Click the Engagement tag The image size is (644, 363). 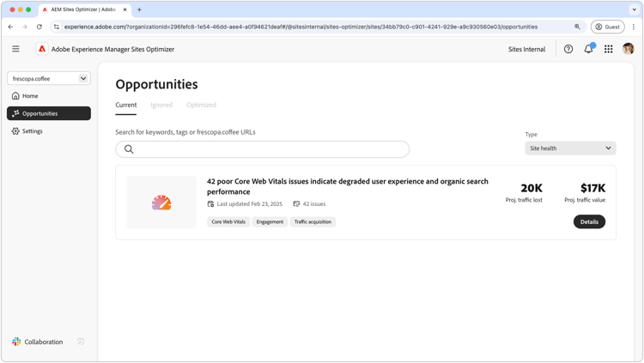coord(270,221)
